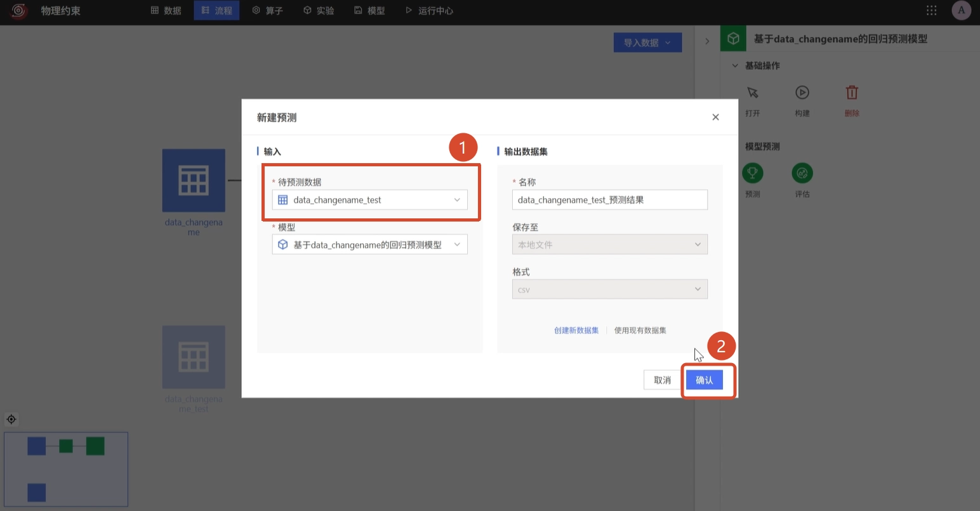Viewport: 980px width, 511px height.
Task: Click the 模型预测 section label
Action: click(762, 147)
